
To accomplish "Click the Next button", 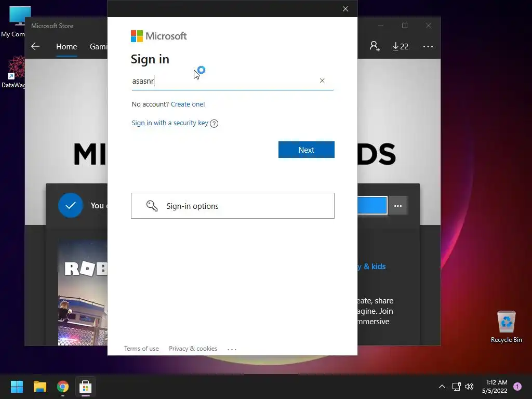I will point(307,150).
